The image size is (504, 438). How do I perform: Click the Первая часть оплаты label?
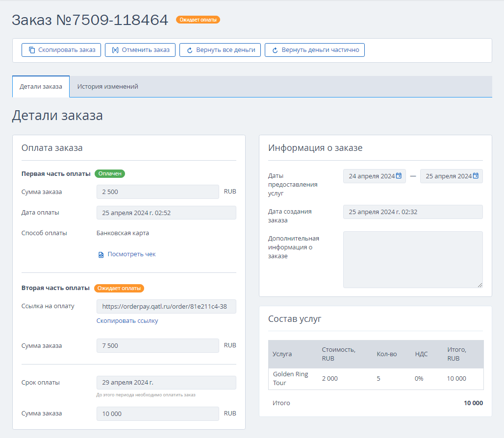coord(56,174)
